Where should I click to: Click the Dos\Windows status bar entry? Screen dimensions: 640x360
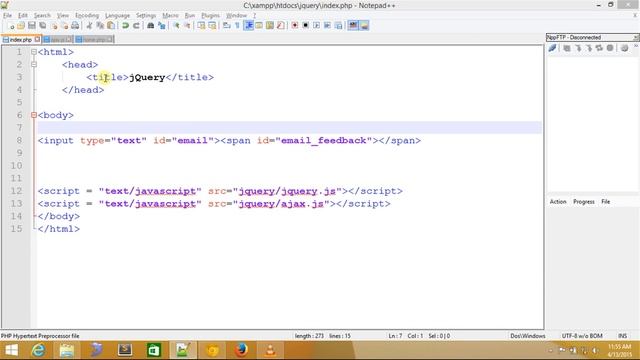(527, 336)
